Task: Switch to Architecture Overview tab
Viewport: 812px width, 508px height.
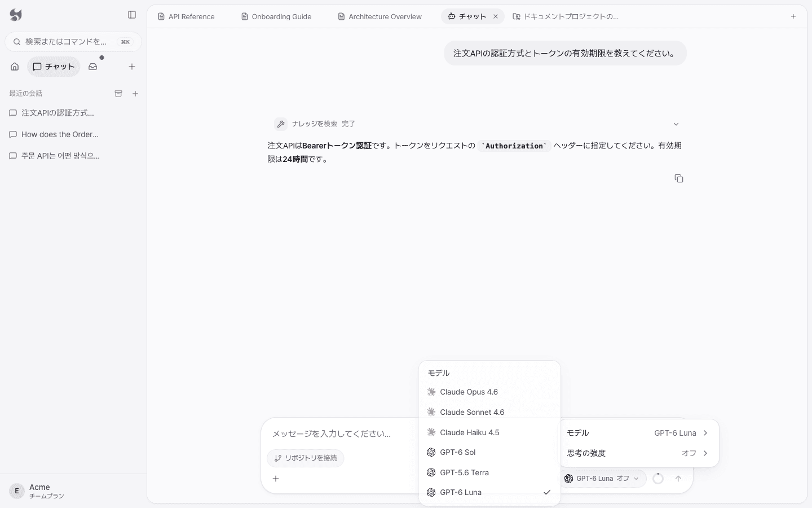Action: [379, 16]
